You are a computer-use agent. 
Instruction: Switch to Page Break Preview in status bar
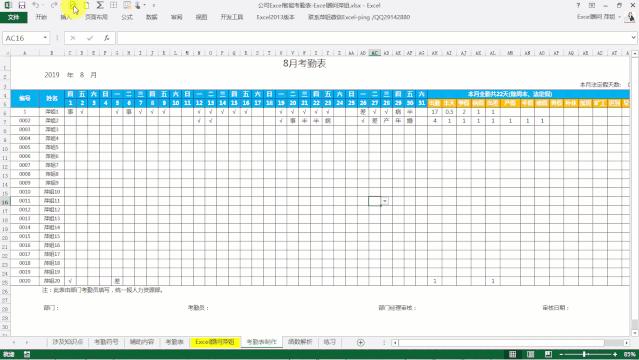click(x=549, y=354)
